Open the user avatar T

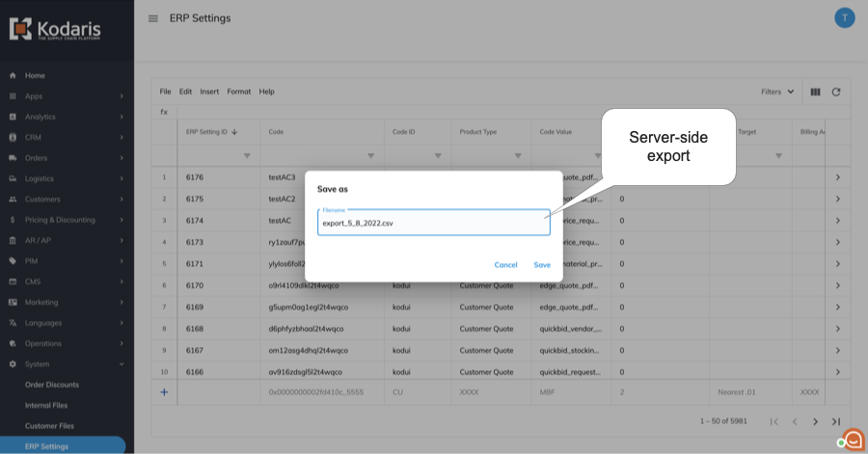[x=844, y=17]
